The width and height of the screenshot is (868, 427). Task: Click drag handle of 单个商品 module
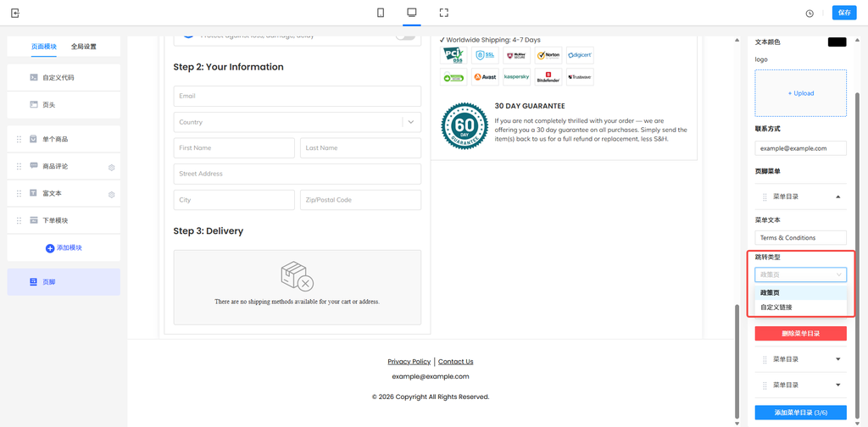(x=19, y=139)
